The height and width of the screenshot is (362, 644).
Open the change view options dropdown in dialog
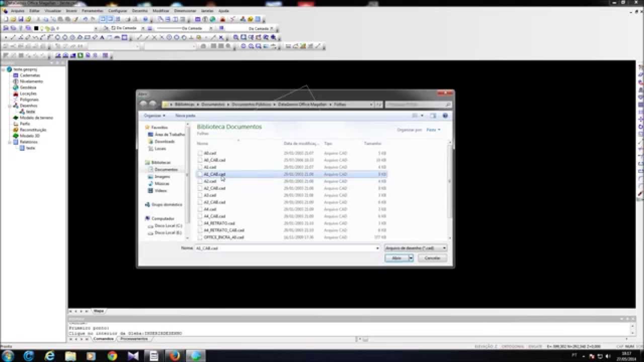click(x=422, y=116)
